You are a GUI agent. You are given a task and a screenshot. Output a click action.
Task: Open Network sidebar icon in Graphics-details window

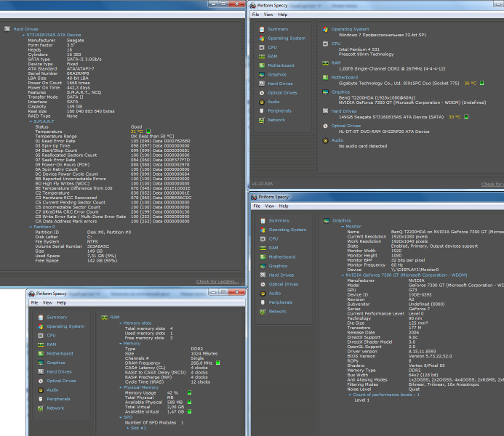263,312
